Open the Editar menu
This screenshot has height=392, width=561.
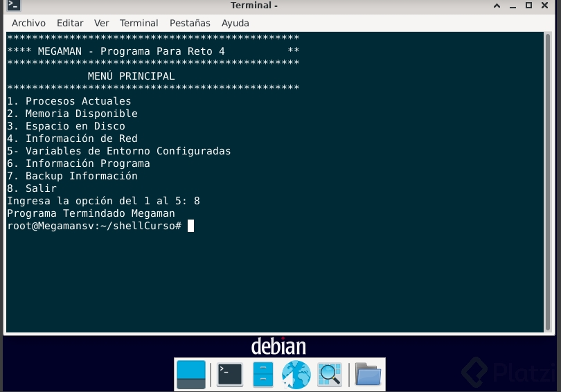(x=70, y=24)
